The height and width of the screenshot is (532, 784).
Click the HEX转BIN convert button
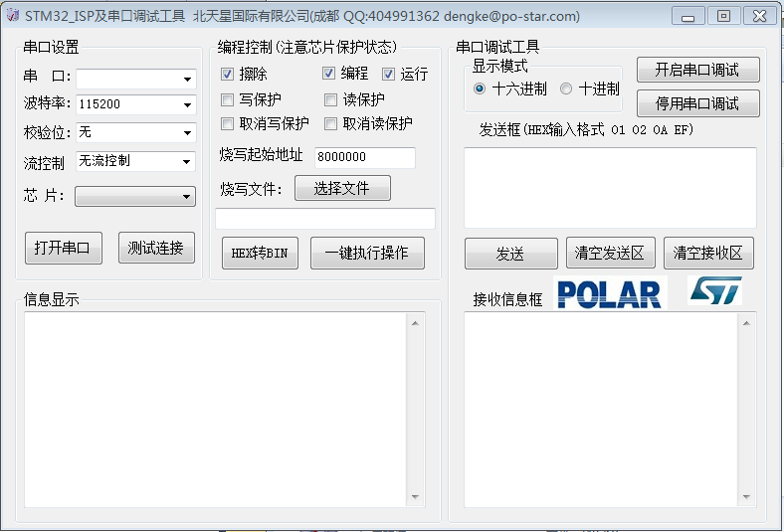pyautogui.click(x=260, y=254)
